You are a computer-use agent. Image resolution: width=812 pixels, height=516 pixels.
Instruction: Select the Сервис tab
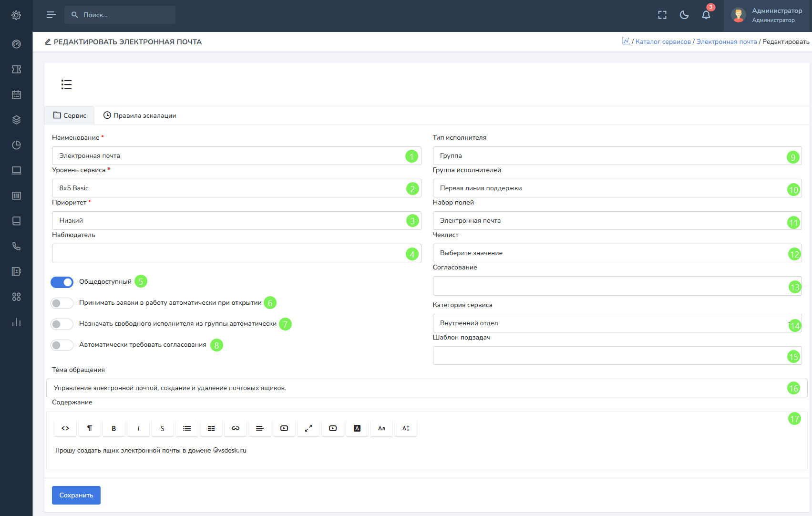(x=70, y=115)
